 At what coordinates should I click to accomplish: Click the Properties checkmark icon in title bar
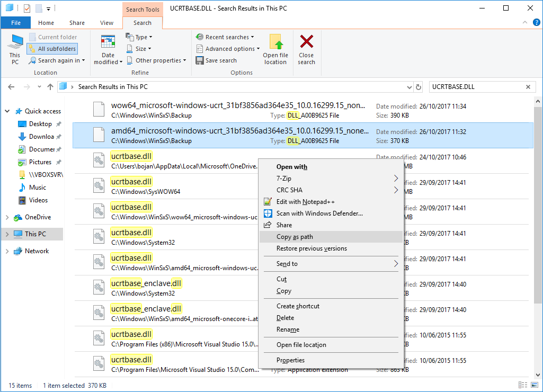click(x=27, y=8)
